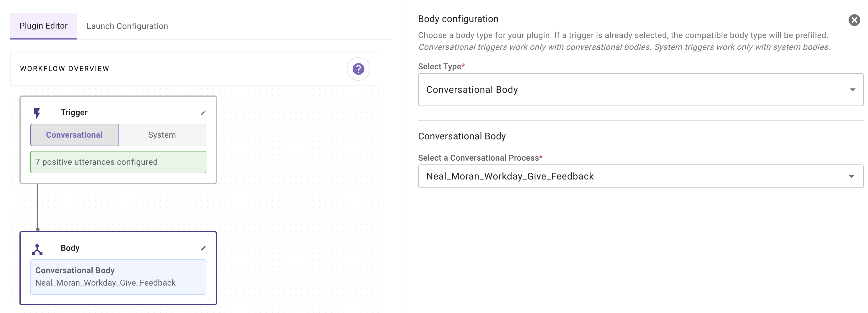Click the 7 positive utterances configured box

pyautogui.click(x=118, y=162)
